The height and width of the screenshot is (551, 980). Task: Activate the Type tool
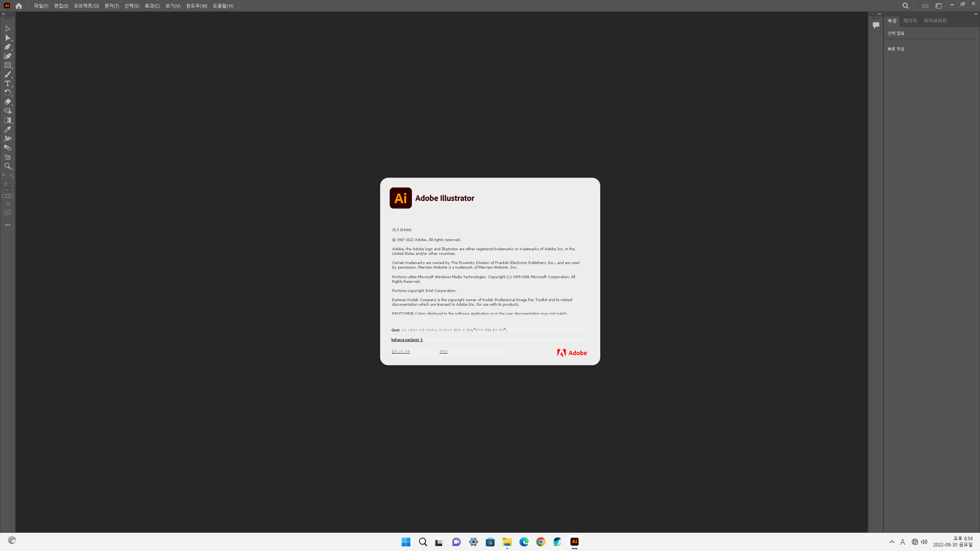[7, 83]
